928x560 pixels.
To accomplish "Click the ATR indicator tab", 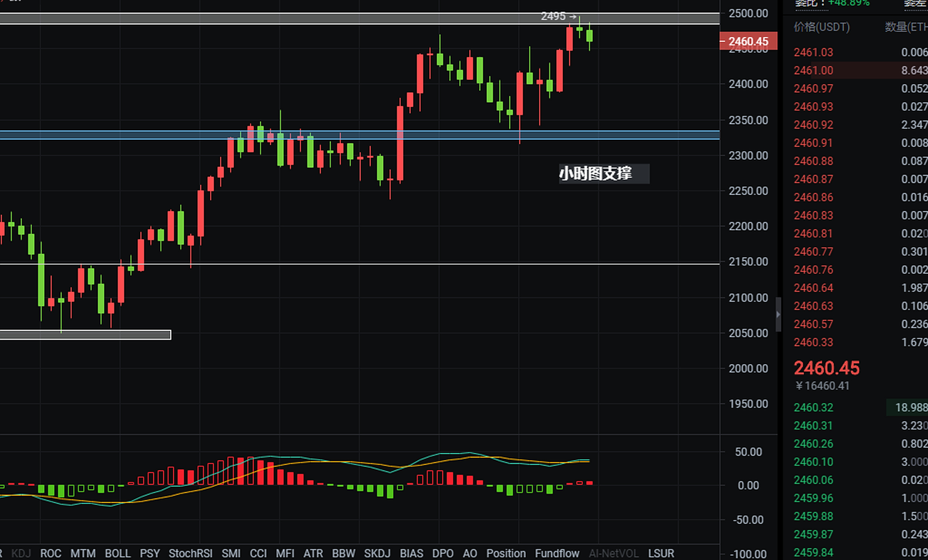I will [x=313, y=553].
